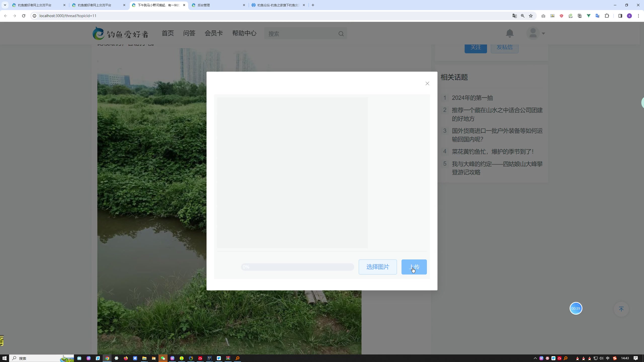Reload the current page
The image size is (644, 362).
[x=24, y=16]
